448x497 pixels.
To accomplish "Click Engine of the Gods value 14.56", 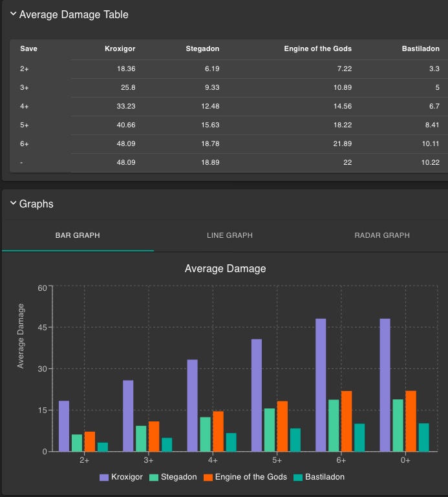I will point(343,106).
